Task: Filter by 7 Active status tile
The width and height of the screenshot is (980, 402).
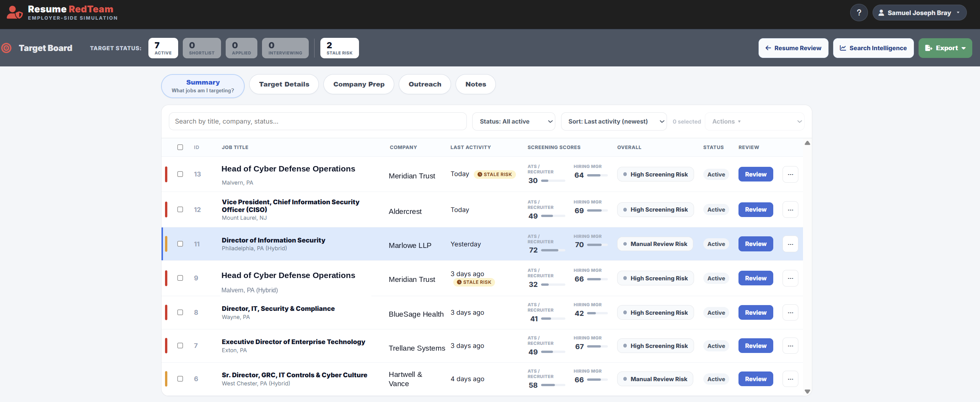Action: (163, 48)
